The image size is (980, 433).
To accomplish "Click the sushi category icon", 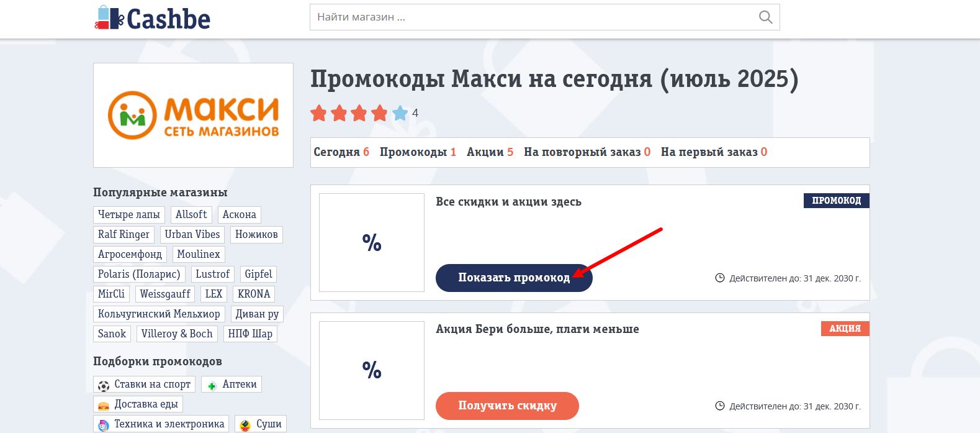I will click(246, 425).
